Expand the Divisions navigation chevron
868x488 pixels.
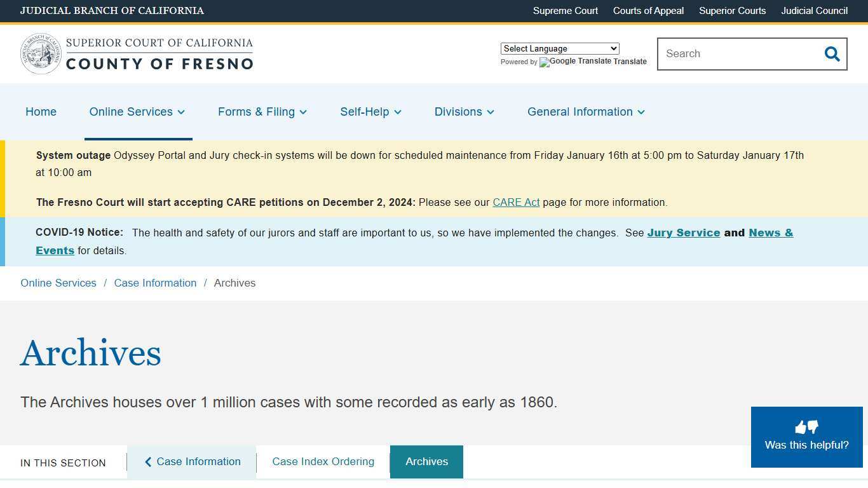(x=491, y=112)
